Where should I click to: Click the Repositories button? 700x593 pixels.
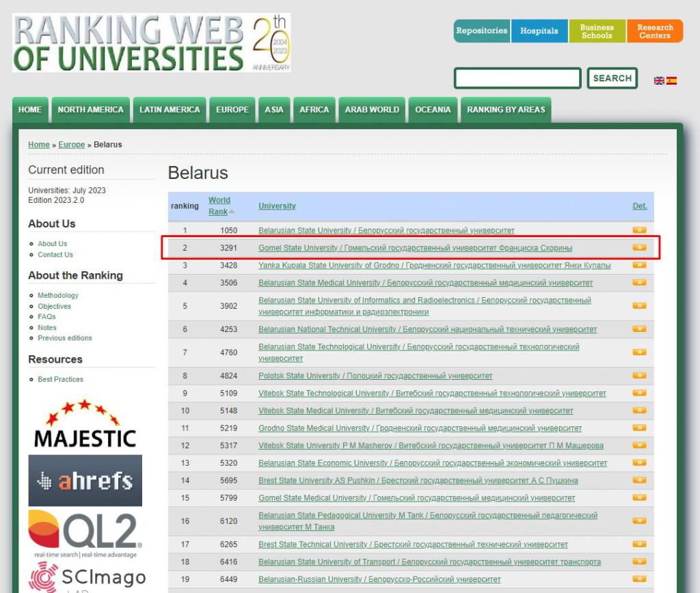point(481,31)
